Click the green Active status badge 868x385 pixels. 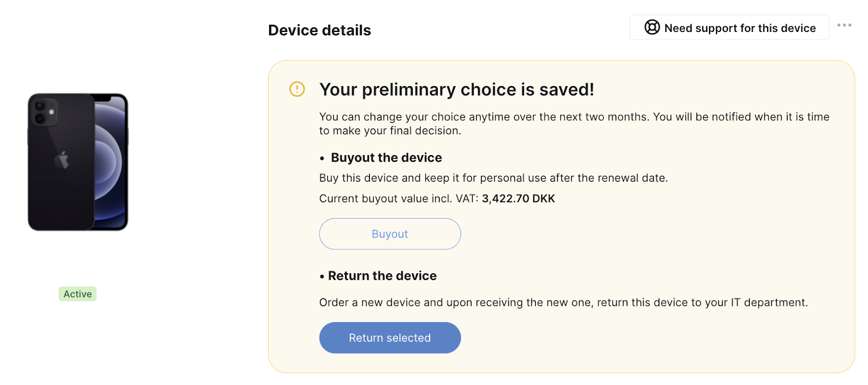coord(78,294)
